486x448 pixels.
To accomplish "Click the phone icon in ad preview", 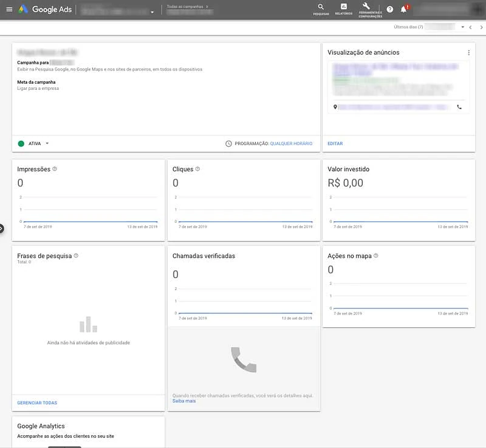I will tap(459, 107).
